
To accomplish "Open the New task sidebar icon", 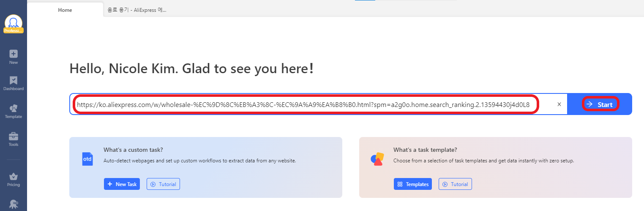I will tap(14, 54).
